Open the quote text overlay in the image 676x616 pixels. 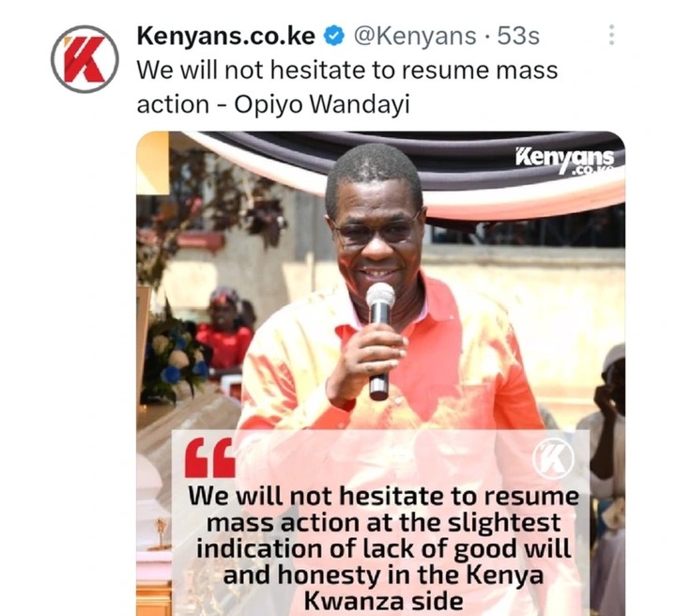[380, 522]
